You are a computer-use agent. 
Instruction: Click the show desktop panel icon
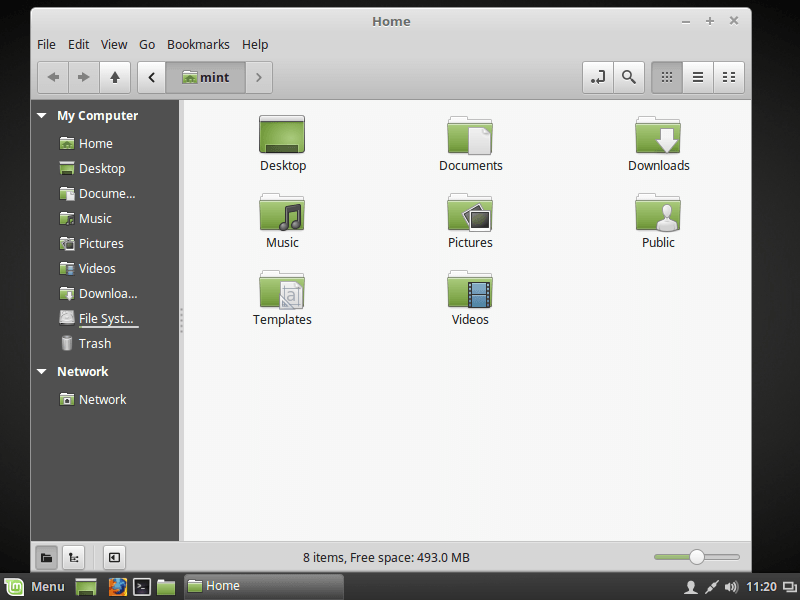pos(86,587)
